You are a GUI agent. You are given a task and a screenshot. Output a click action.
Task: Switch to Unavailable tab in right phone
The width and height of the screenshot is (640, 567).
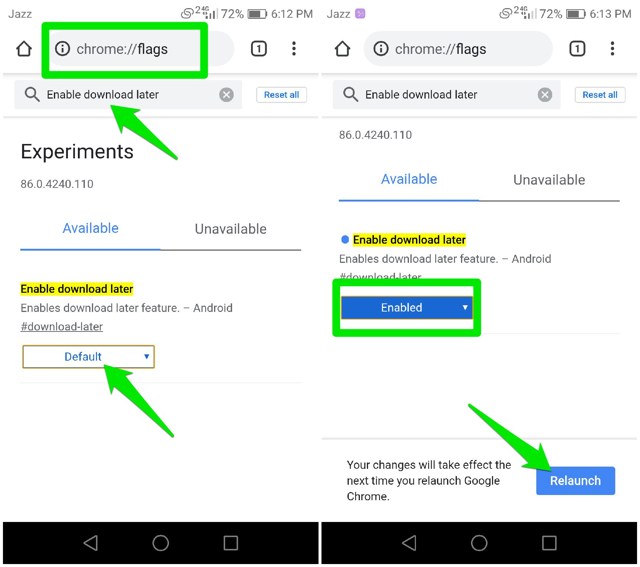[549, 180]
